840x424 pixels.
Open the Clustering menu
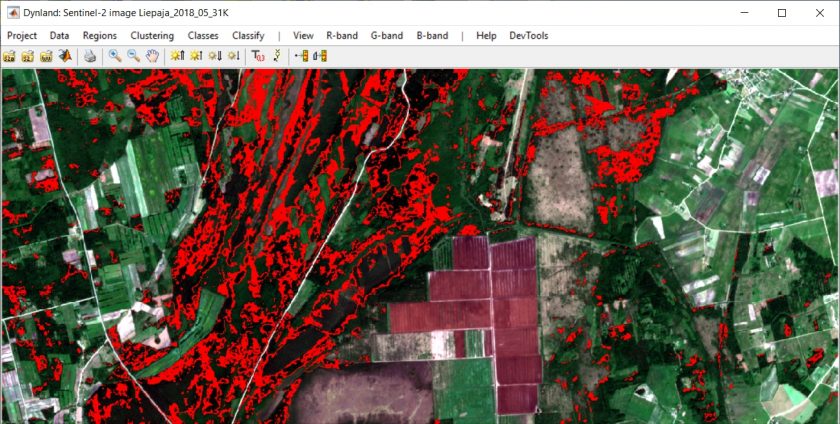[152, 35]
